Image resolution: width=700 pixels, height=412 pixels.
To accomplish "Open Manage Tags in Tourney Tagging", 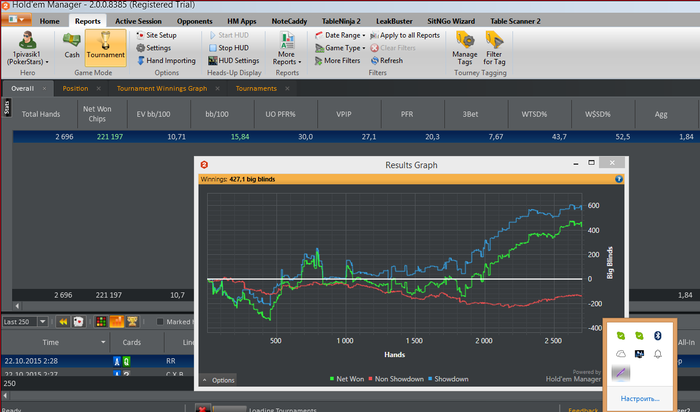I will (465, 47).
